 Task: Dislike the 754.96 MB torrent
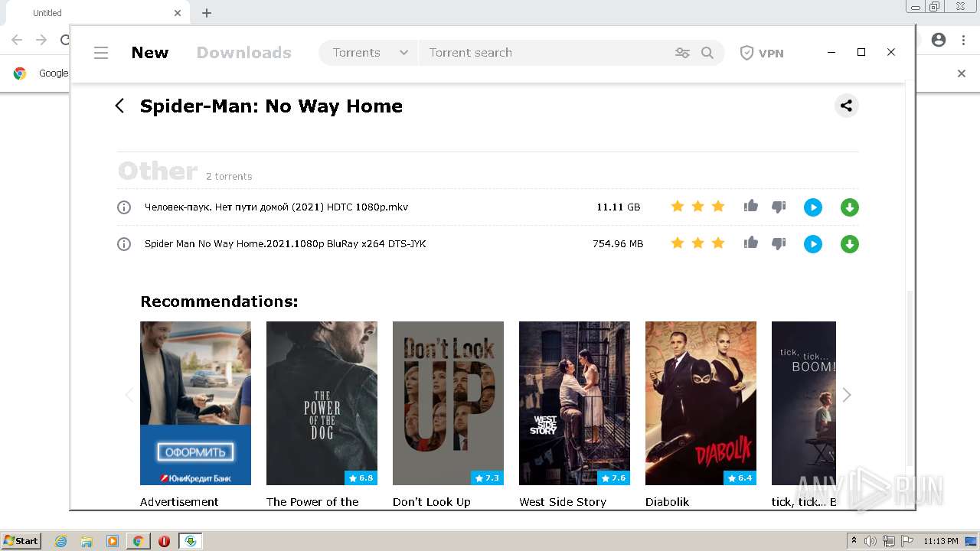779,244
